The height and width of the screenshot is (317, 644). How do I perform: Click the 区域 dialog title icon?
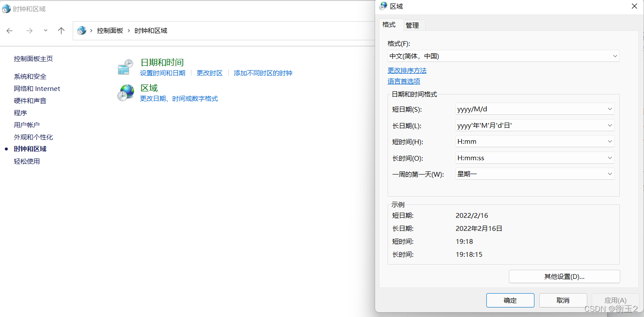pyautogui.click(x=383, y=6)
